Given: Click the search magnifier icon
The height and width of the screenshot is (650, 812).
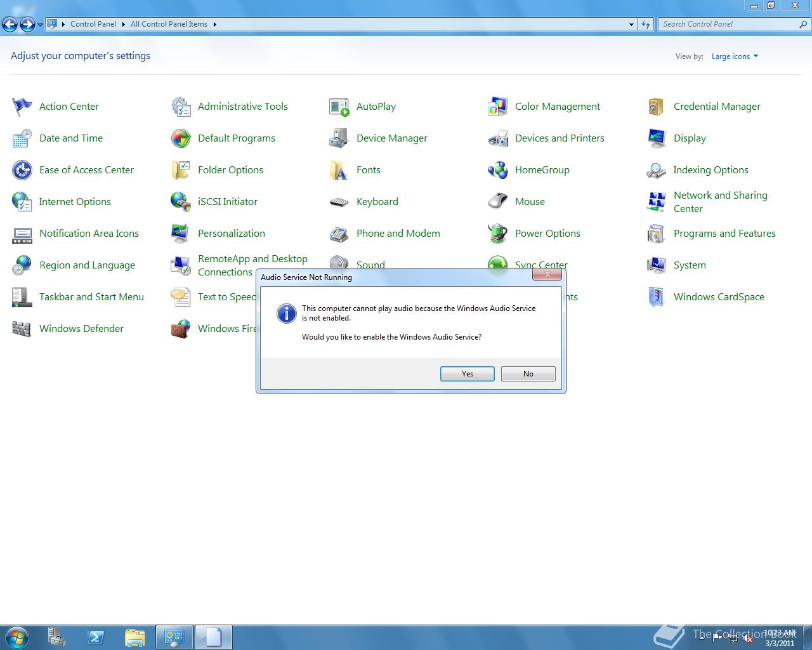Looking at the screenshot, I should [804, 24].
